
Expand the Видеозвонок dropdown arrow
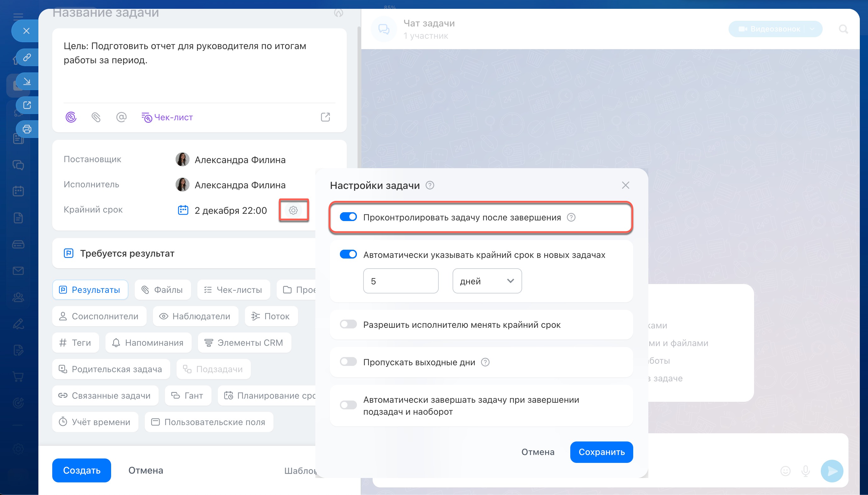[812, 29]
